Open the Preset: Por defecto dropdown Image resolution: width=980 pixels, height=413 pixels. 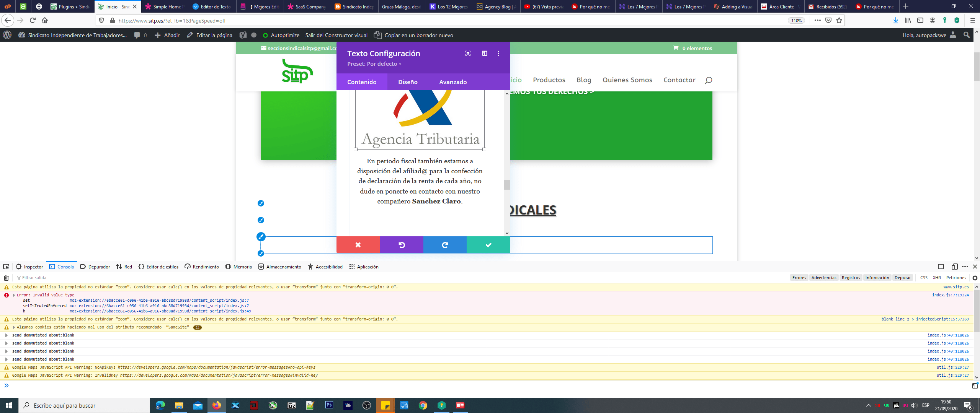374,64
